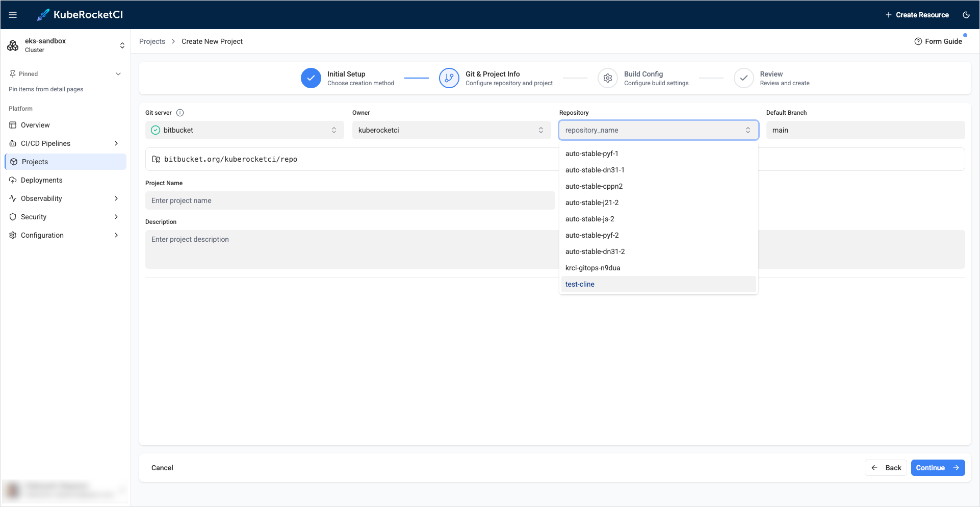The width and height of the screenshot is (980, 507).
Task: Select auto-stable-dn31-2 repository option
Action: pyautogui.click(x=659, y=251)
